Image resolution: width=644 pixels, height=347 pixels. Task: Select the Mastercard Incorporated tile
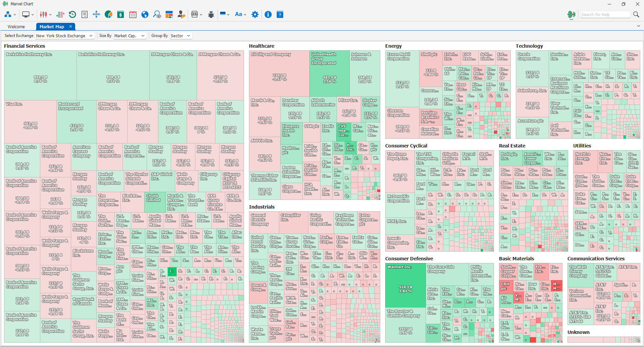click(77, 122)
